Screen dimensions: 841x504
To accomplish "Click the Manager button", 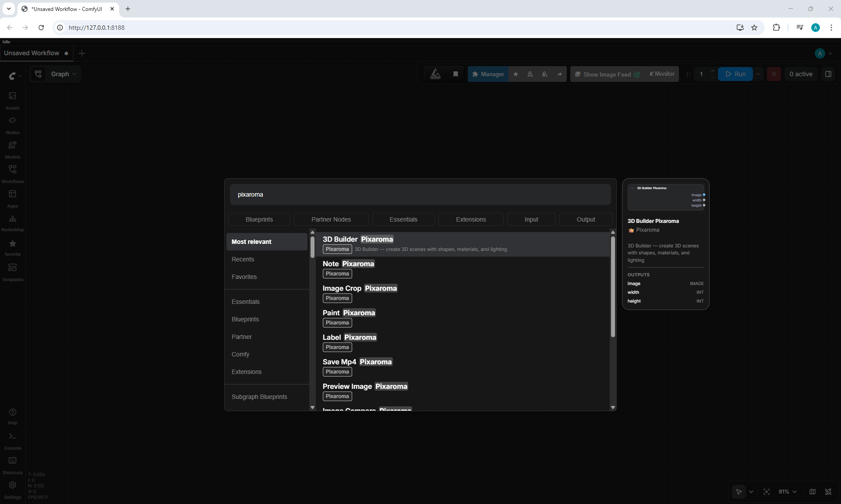I will 488,74.
